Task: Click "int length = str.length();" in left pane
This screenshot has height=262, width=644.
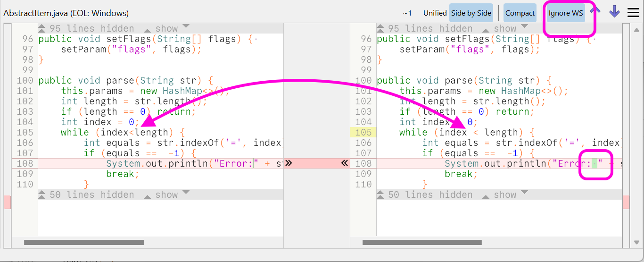Action: coord(134,101)
